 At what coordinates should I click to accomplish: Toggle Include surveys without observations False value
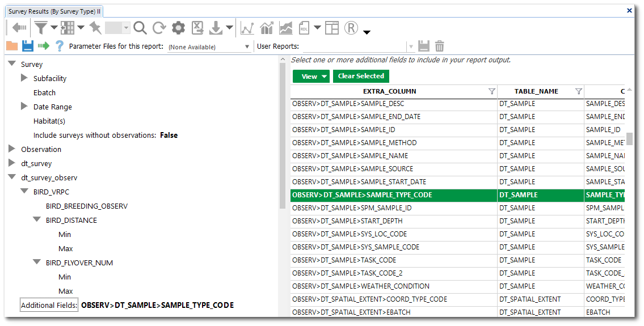tap(169, 135)
